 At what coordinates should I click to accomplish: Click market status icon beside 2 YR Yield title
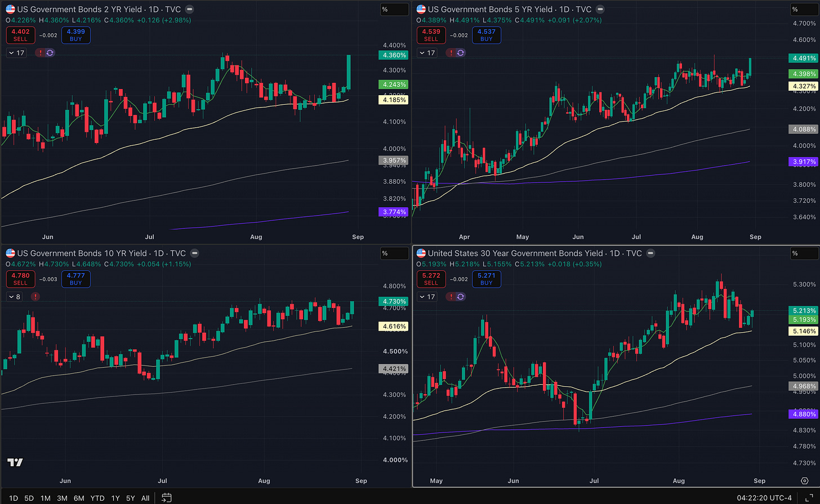[x=190, y=10]
